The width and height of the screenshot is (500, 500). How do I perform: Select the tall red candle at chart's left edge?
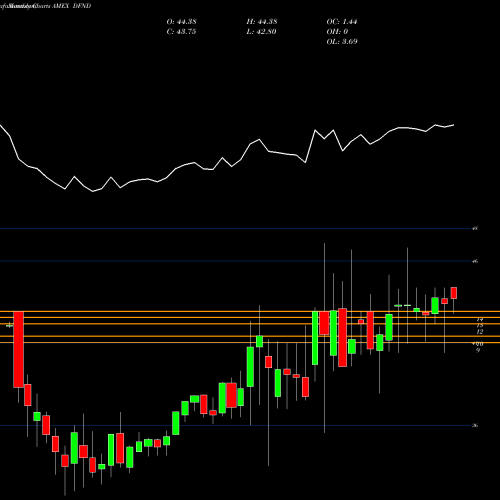tap(18, 349)
